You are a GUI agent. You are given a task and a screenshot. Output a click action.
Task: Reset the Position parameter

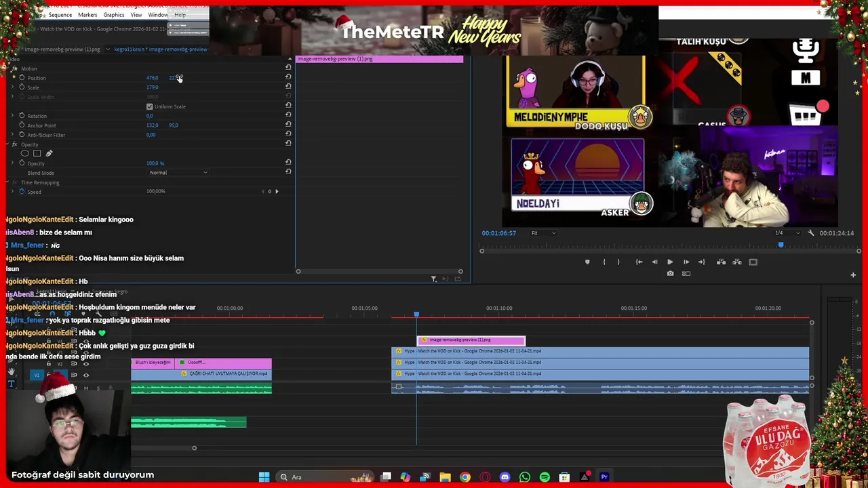[x=288, y=77]
